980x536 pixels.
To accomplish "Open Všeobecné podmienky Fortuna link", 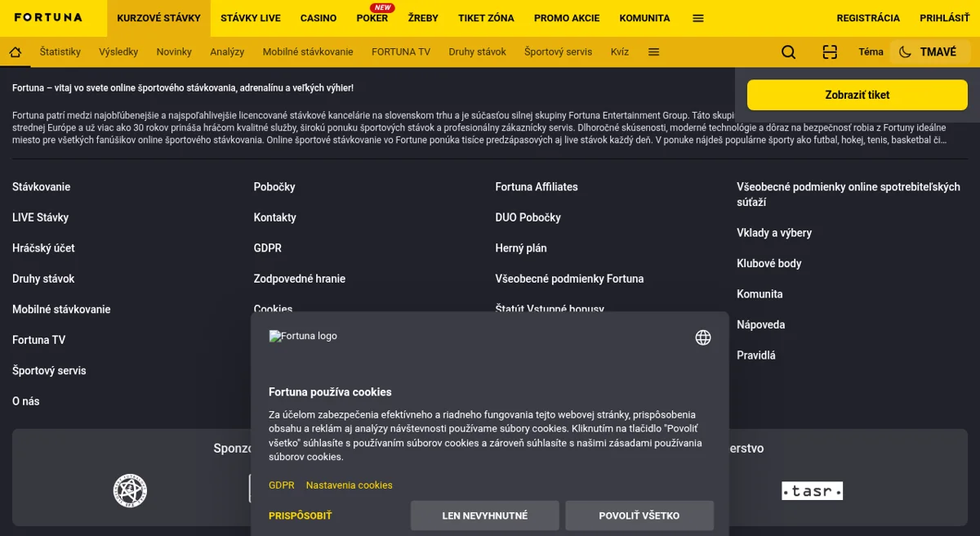I will [x=569, y=279].
